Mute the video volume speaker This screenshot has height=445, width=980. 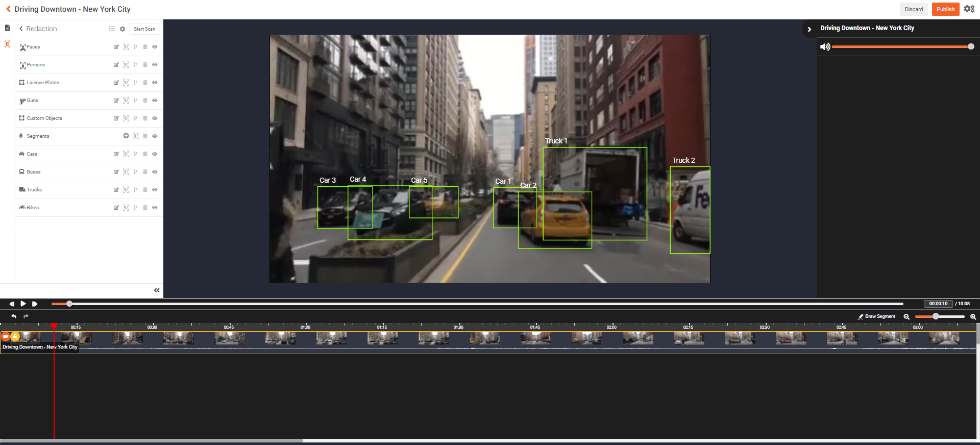coord(824,47)
